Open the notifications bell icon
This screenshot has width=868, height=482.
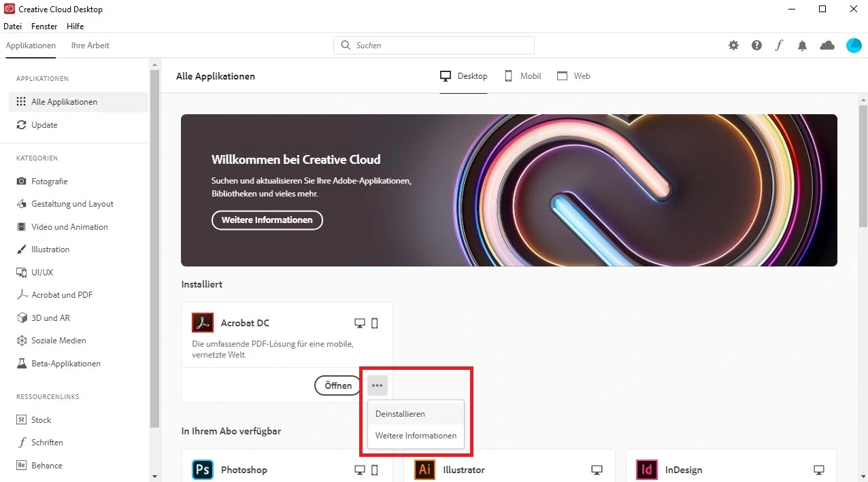pyautogui.click(x=803, y=46)
